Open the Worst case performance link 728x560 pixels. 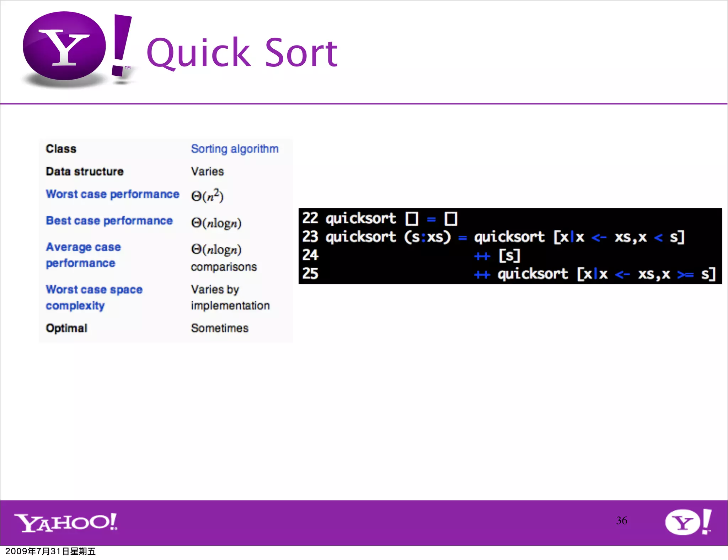112,194
